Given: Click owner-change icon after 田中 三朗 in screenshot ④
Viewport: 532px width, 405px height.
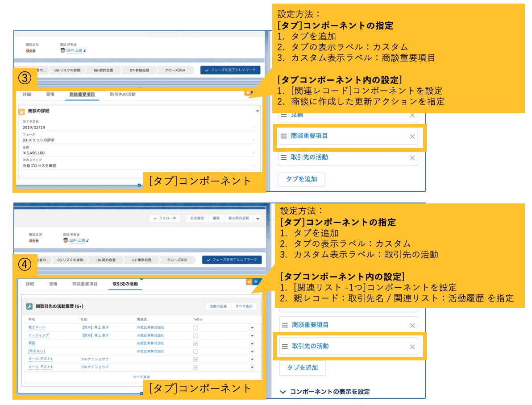Looking at the screenshot, I should [87, 240].
